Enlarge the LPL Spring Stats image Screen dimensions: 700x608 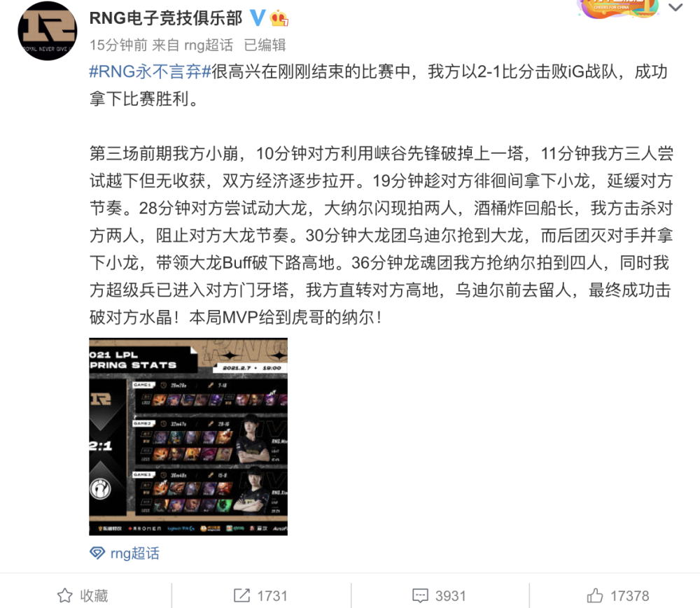pos(188,437)
